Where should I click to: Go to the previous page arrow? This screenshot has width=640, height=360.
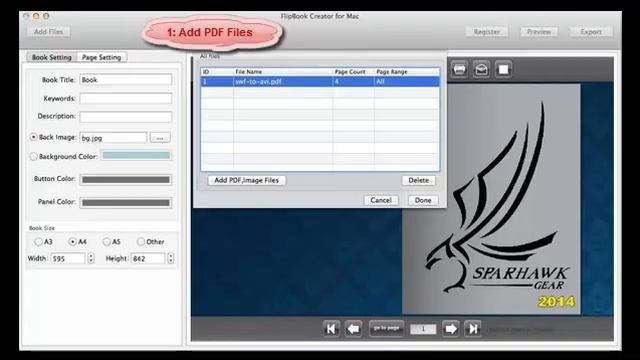point(353,329)
